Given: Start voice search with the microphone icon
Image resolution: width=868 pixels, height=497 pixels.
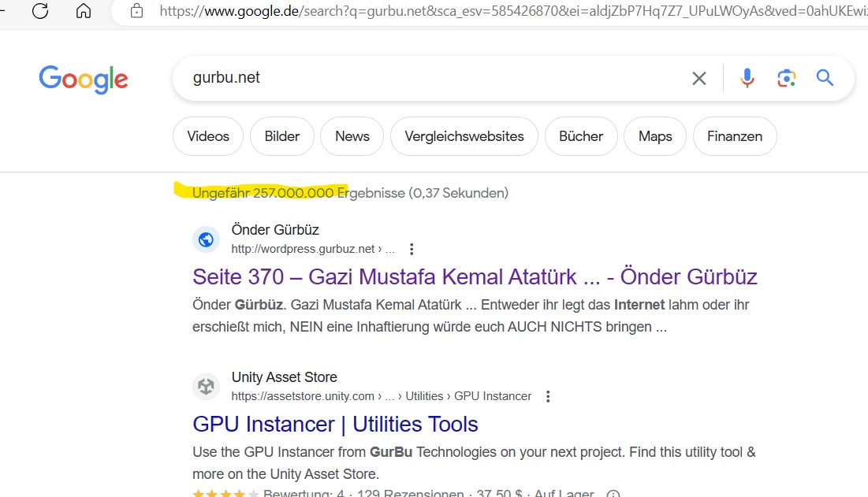Looking at the screenshot, I should tap(747, 79).
